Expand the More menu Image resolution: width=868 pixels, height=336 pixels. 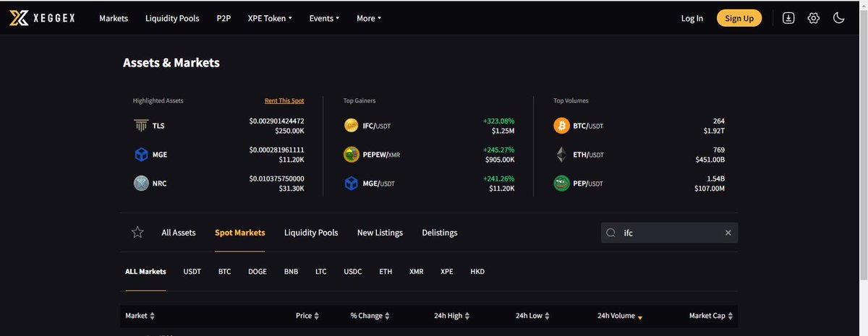point(369,18)
